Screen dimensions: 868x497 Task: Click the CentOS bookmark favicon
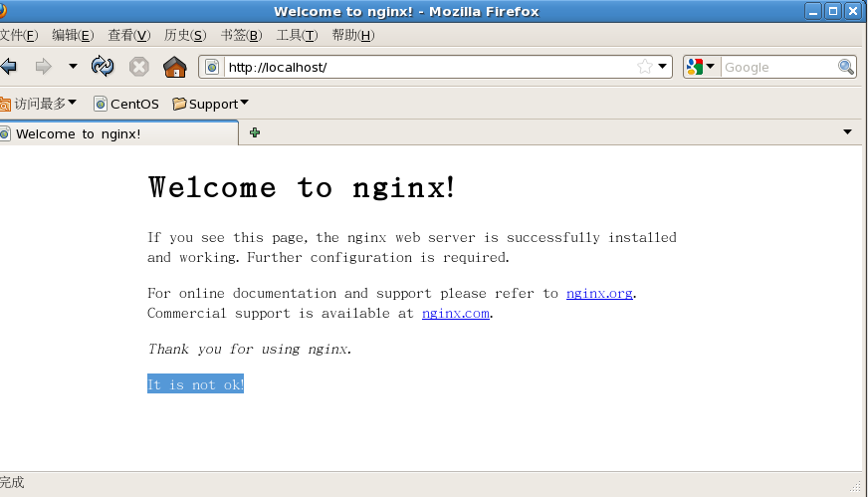click(x=101, y=104)
